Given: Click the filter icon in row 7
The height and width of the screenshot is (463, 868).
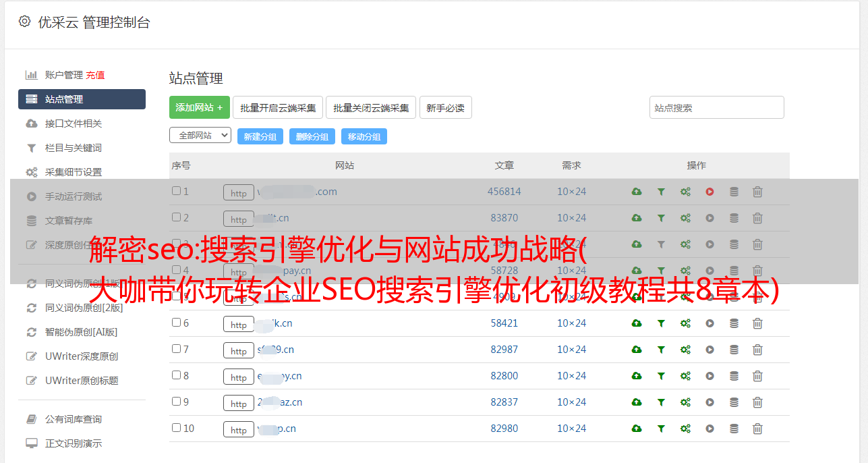Looking at the screenshot, I should [661, 350].
